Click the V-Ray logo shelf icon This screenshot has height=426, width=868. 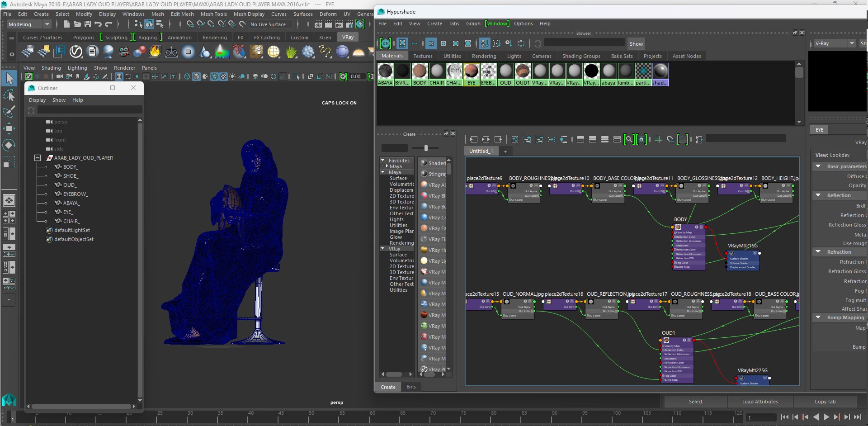[76, 52]
